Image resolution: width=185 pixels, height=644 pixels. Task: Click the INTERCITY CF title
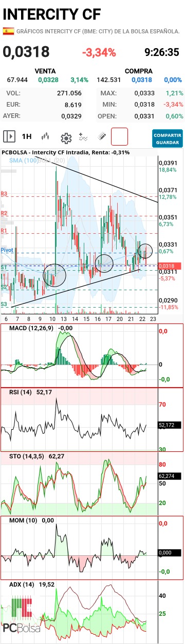(52, 14)
